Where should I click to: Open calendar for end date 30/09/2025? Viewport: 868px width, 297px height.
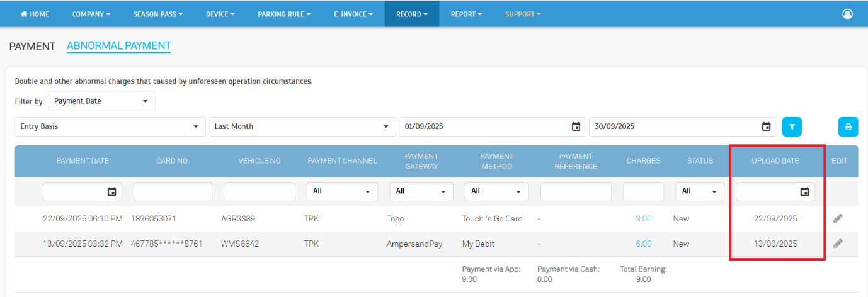click(x=766, y=126)
